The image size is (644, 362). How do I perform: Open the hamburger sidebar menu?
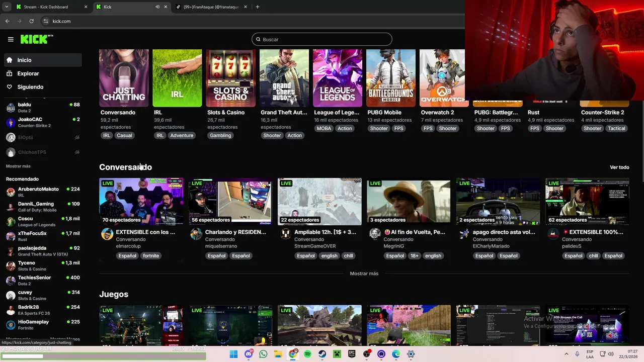click(11, 39)
